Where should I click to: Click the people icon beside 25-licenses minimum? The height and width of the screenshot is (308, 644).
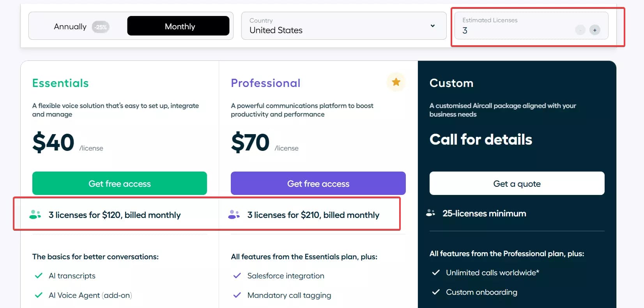[431, 213]
